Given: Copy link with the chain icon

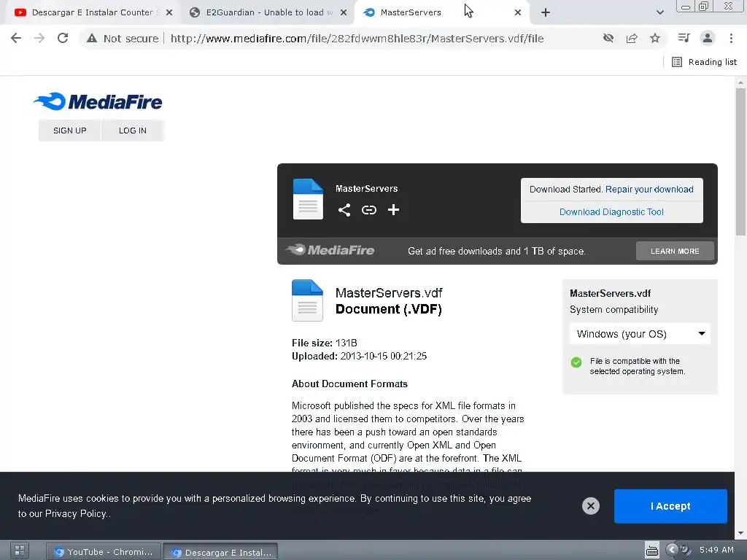Looking at the screenshot, I should click(x=368, y=210).
